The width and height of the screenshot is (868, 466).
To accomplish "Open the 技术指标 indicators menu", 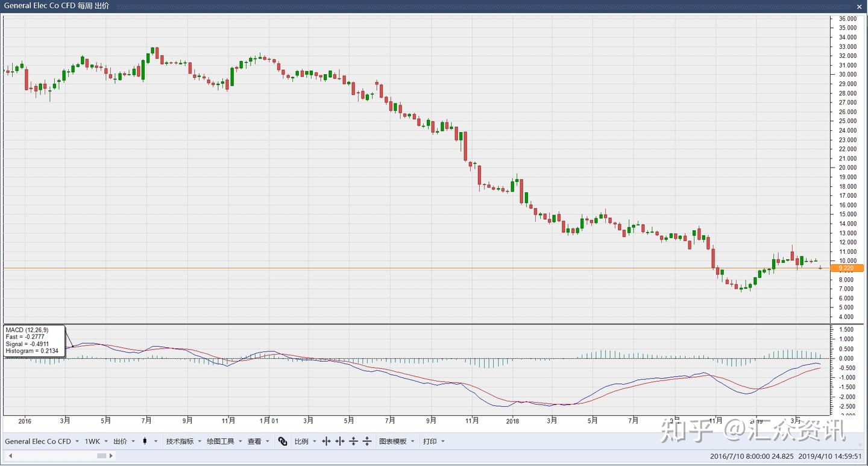I will tap(184, 441).
